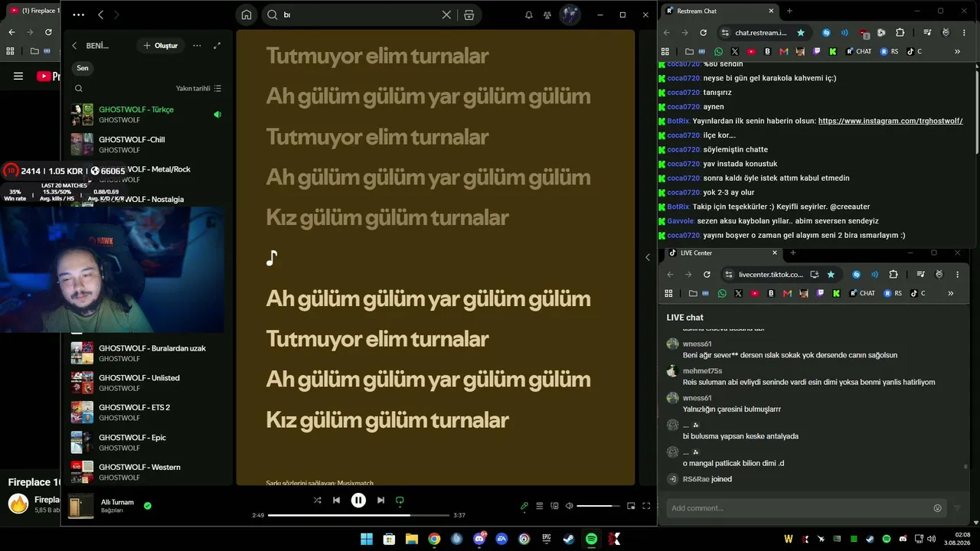Skip to the next track in Spotify
The height and width of the screenshot is (551, 980).
381,500
